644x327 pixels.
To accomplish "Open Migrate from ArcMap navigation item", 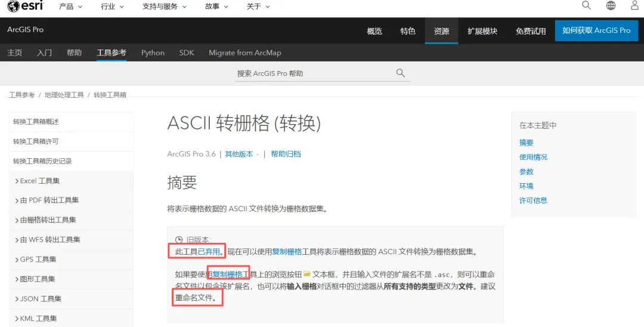I will click(x=245, y=53).
